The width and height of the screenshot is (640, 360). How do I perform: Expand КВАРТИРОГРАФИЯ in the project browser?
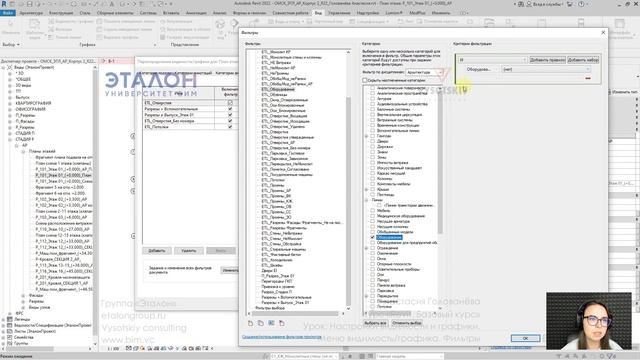pos(10,103)
